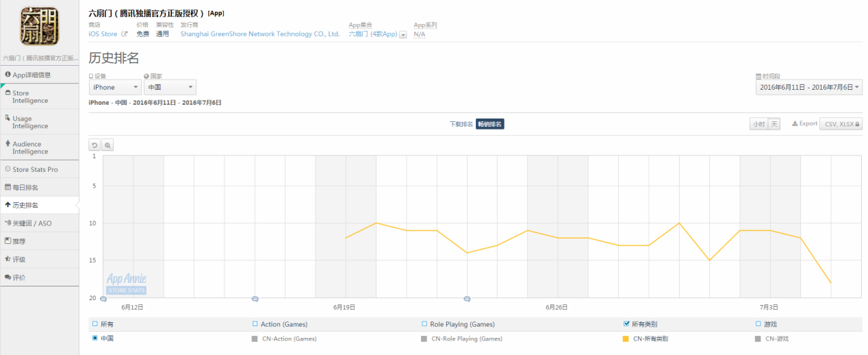Toggle the 中国 country checkbox in legend
Screen dimensions: 868x355
(x=94, y=338)
